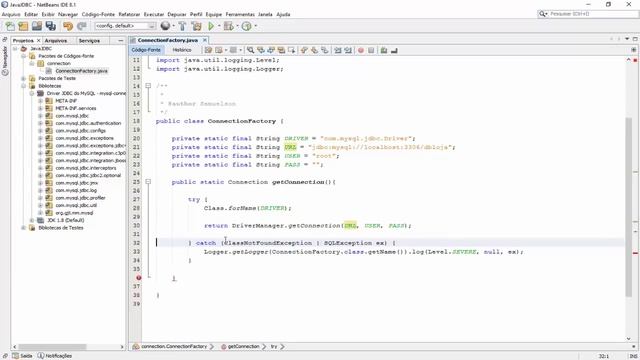Click the Toggle Bookmark icon in editor toolbar
Image resolution: width=640 pixels, height=360 pixels.
(324, 50)
